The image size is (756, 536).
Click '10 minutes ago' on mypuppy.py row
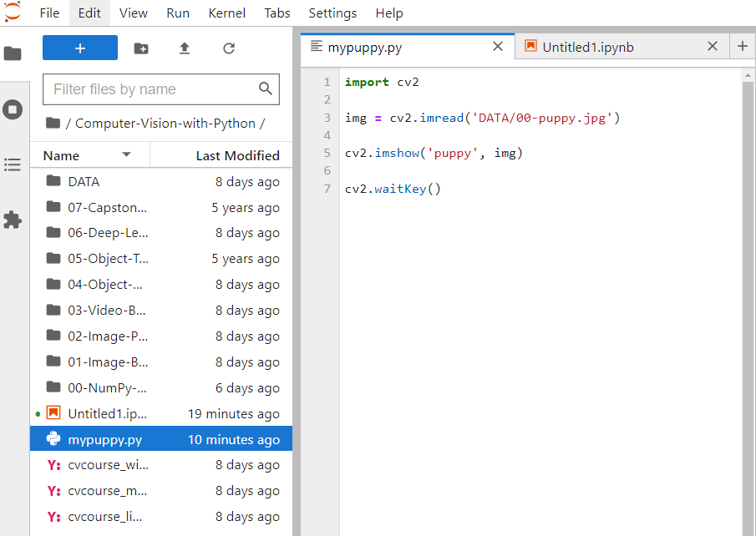pos(234,440)
